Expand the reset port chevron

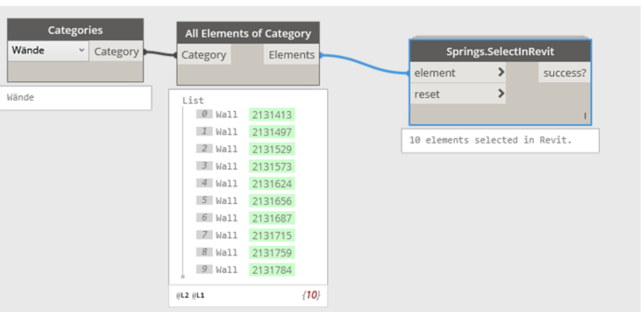[501, 93]
